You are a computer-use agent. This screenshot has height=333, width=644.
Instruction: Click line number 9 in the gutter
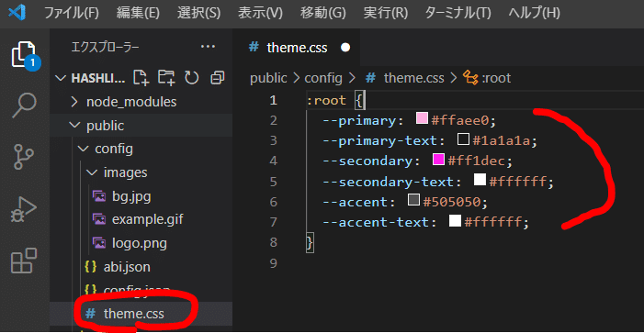(x=273, y=263)
